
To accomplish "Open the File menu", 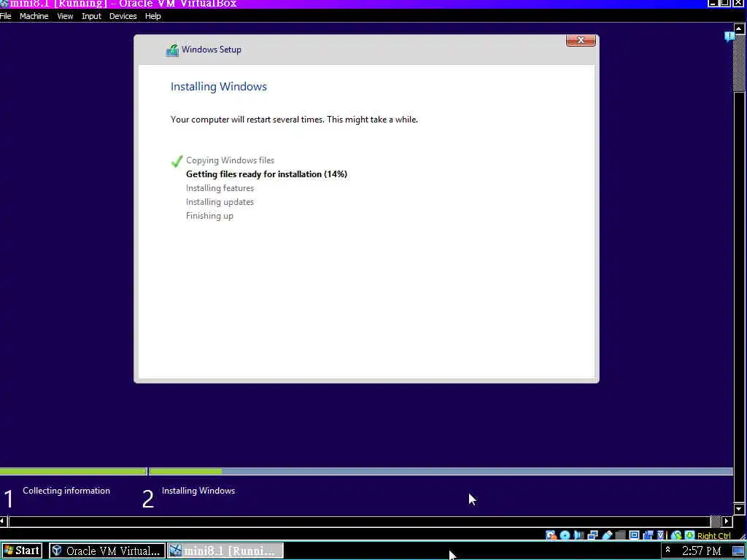I will pyautogui.click(x=6, y=16).
